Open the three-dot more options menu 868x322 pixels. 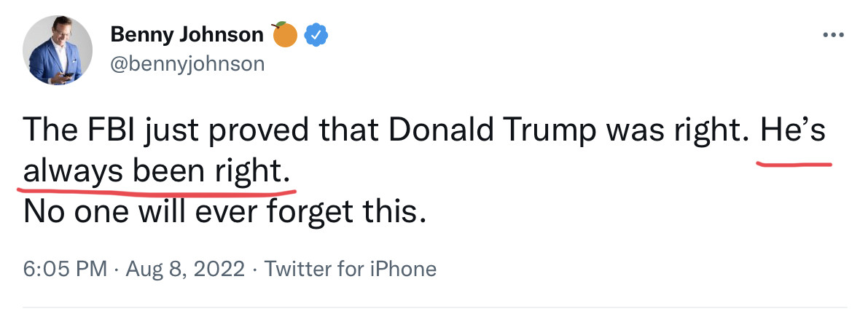coord(833,34)
